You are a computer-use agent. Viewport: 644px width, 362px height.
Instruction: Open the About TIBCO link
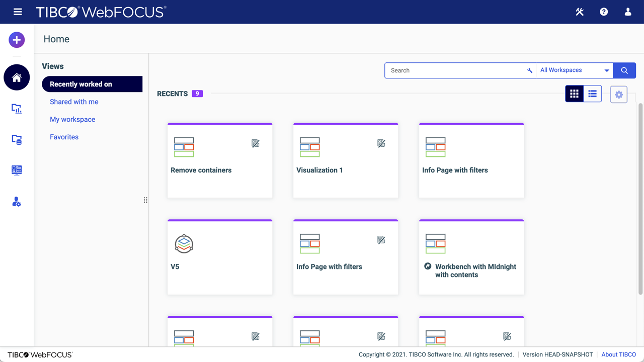point(619,354)
